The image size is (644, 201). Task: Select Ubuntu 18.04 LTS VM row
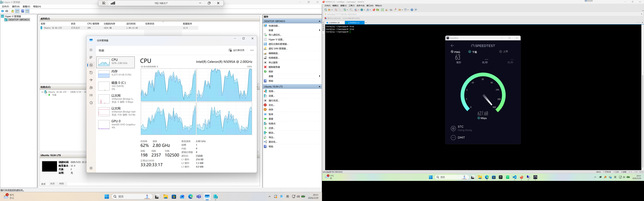53,28
